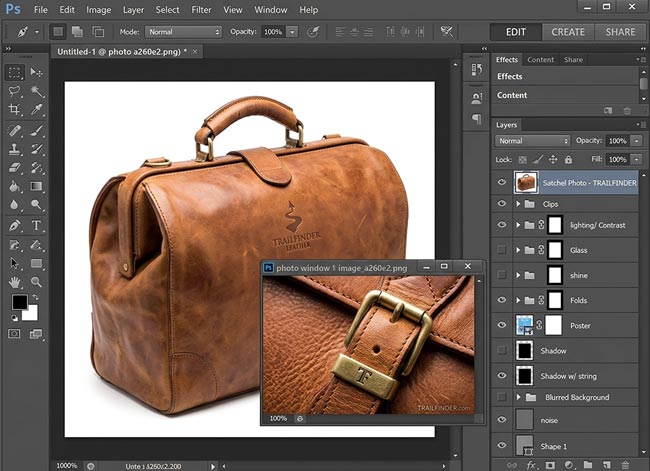This screenshot has width=650, height=471.
Task: Click the lock all padlock icon
Action: (568, 160)
